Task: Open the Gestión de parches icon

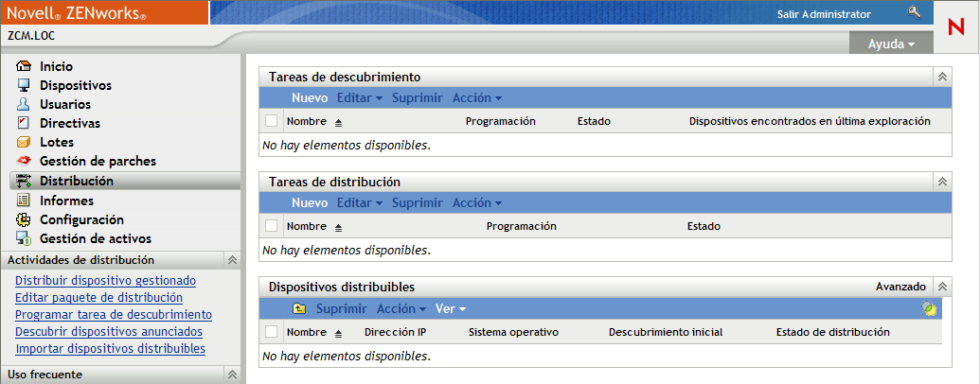Action: tap(25, 161)
